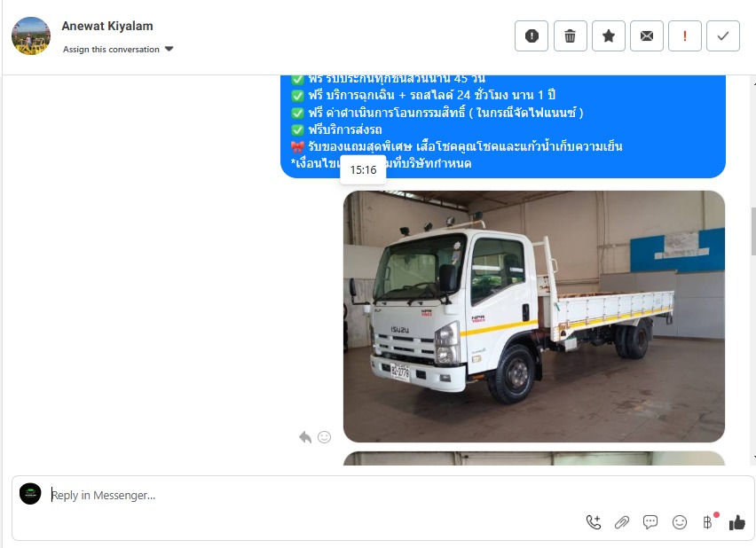Star this conversation

(x=609, y=35)
